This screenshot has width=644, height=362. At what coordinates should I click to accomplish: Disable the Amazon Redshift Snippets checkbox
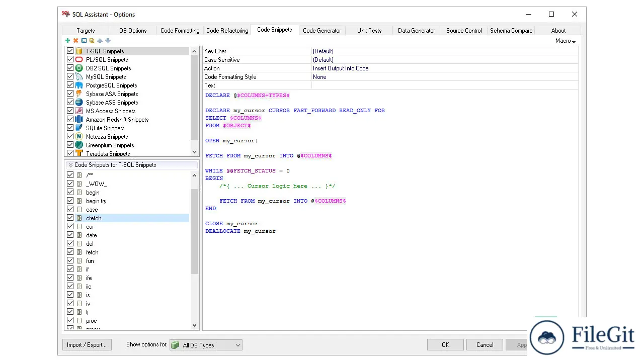(x=70, y=120)
